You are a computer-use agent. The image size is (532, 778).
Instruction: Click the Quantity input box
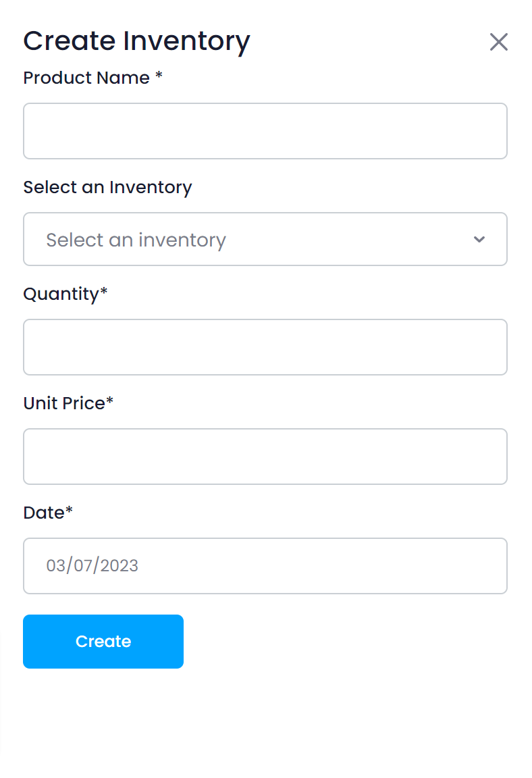pyautogui.click(x=265, y=347)
